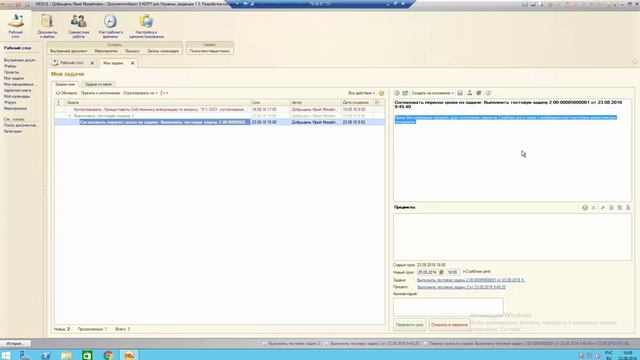Close the Мои задачи tab
The width and height of the screenshot is (640, 360).
[x=132, y=63]
